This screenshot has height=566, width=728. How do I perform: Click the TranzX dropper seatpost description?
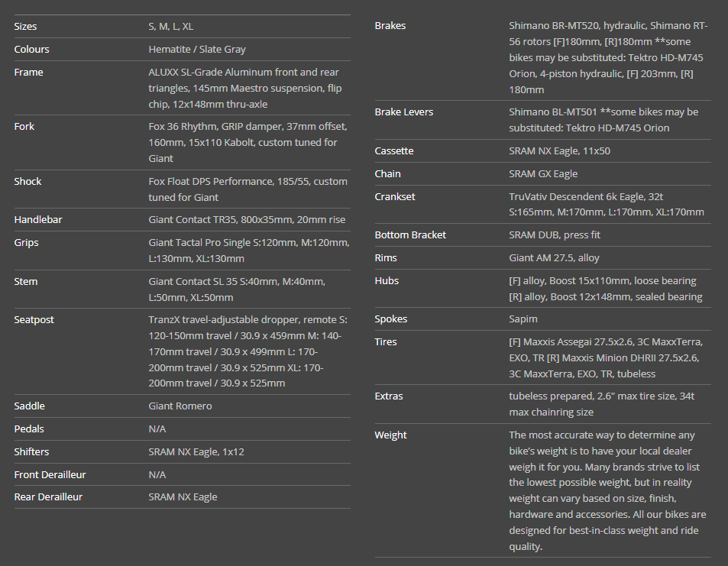(x=248, y=351)
